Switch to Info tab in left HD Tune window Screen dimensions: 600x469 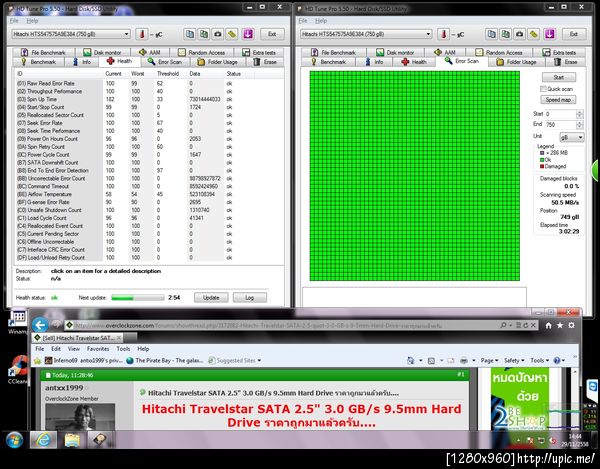pyautogui.click(x=82, y=62)
